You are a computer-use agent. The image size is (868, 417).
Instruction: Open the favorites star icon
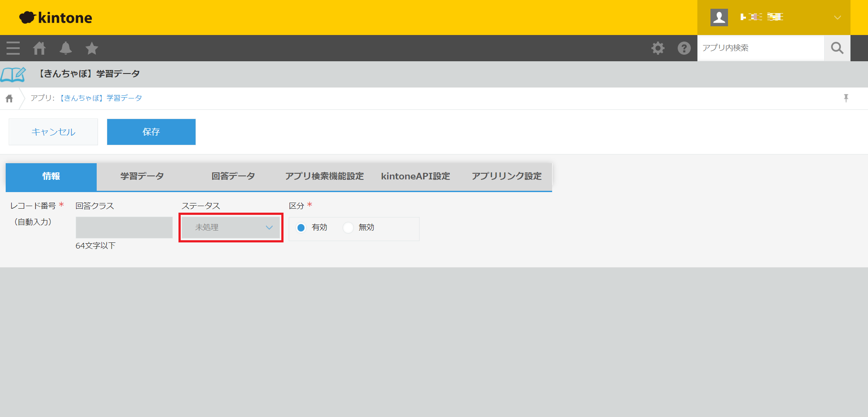(92, 48)
